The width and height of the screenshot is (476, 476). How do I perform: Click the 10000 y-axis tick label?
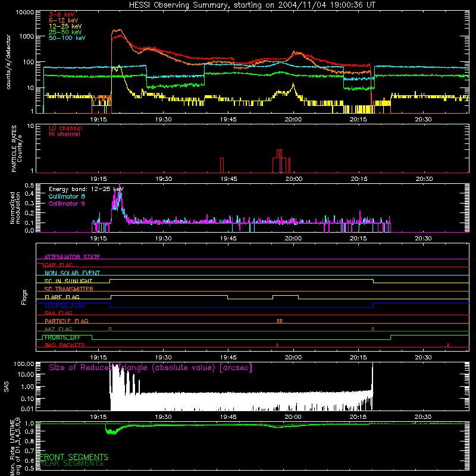tap(25, 12)
